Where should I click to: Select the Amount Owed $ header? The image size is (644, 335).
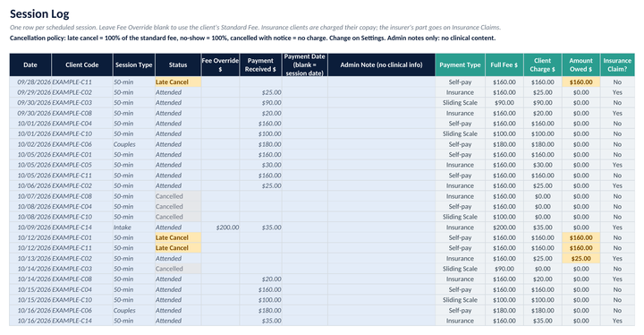tap(580, 64)
